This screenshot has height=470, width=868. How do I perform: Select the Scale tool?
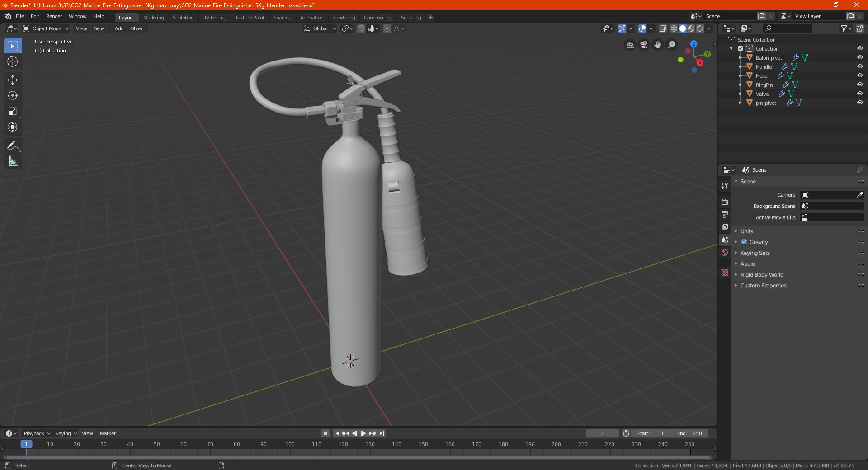[13, 112]
